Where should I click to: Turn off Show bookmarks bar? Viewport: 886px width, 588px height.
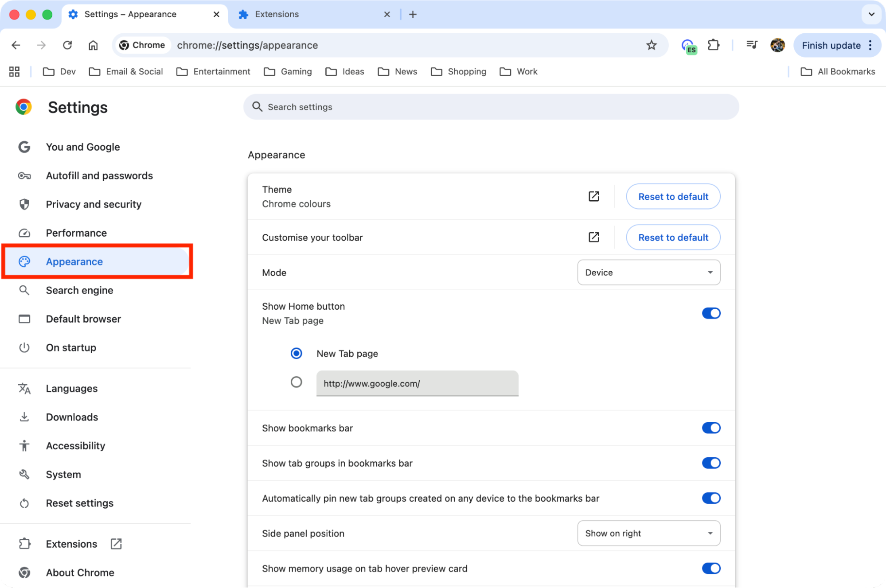pos(711,428)
